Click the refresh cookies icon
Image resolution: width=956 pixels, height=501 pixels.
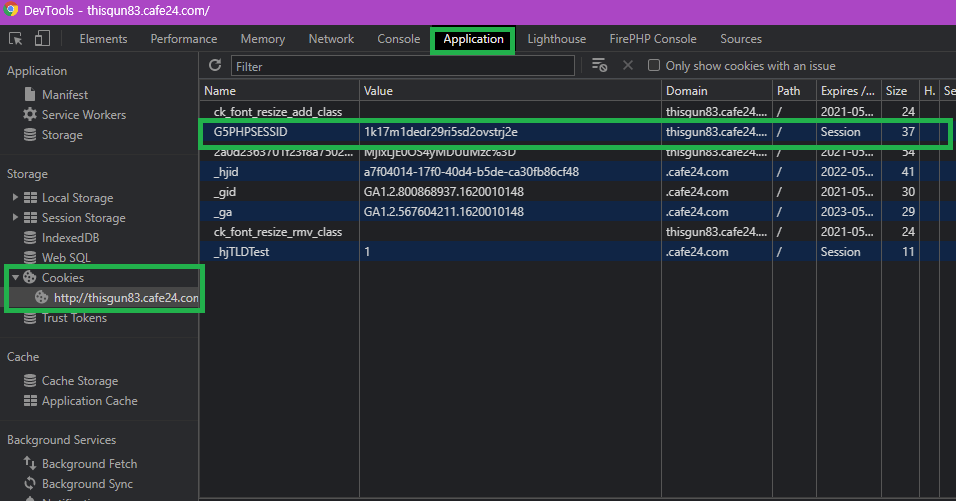[215, 65]
